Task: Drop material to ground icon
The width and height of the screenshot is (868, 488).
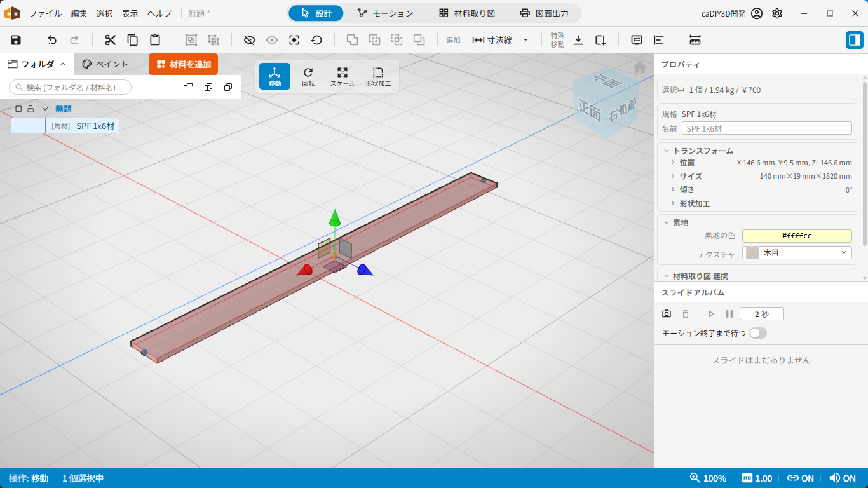Action: point(578,40)
